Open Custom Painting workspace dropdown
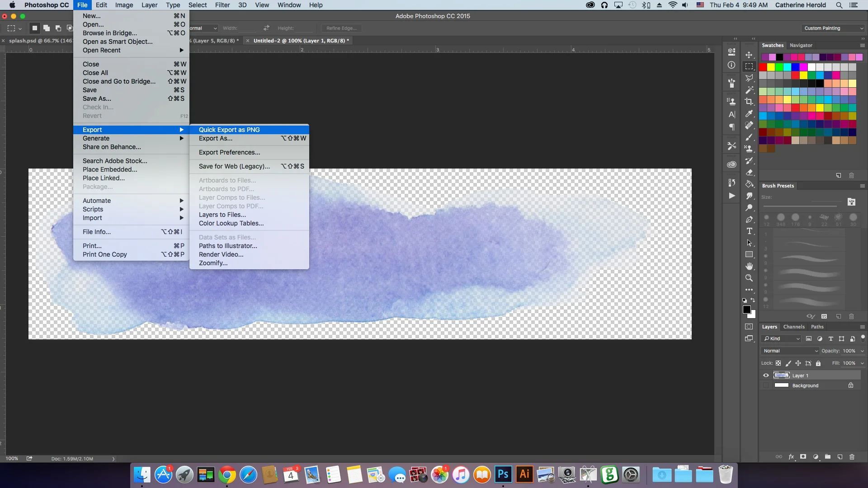This screenshot has height=488, width=868. pos(833,28)
